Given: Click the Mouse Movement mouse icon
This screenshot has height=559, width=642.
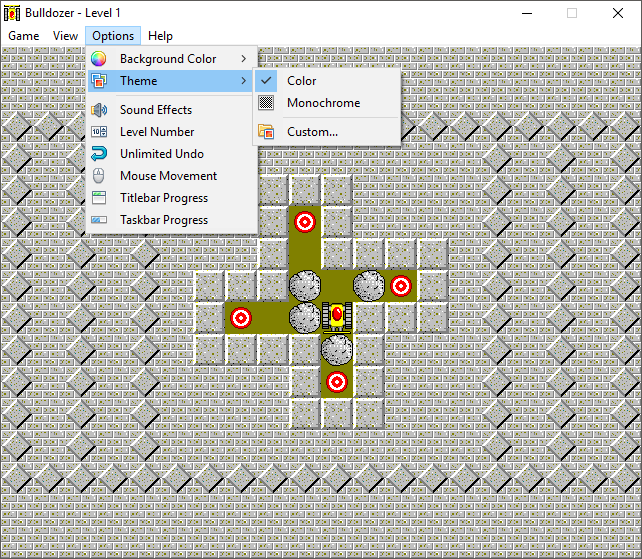Looking at the screenshot, I should coord(98,176).
